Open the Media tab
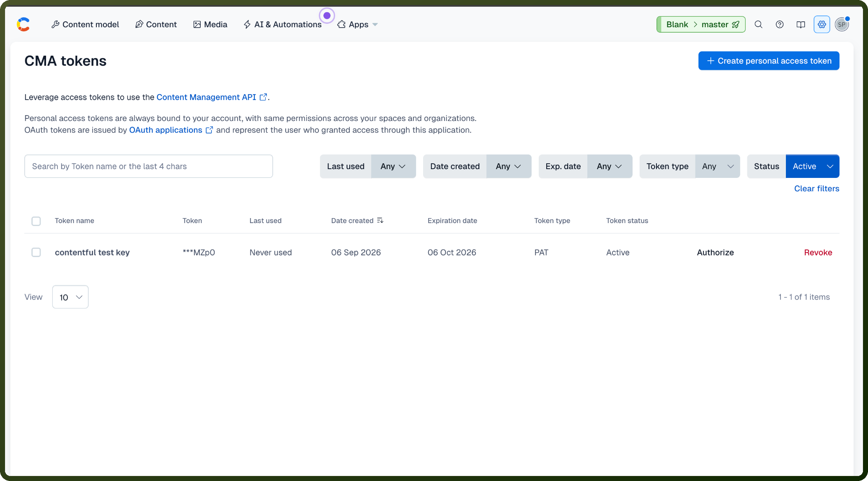The image size is (868, 481). click(x=210, y=24)
